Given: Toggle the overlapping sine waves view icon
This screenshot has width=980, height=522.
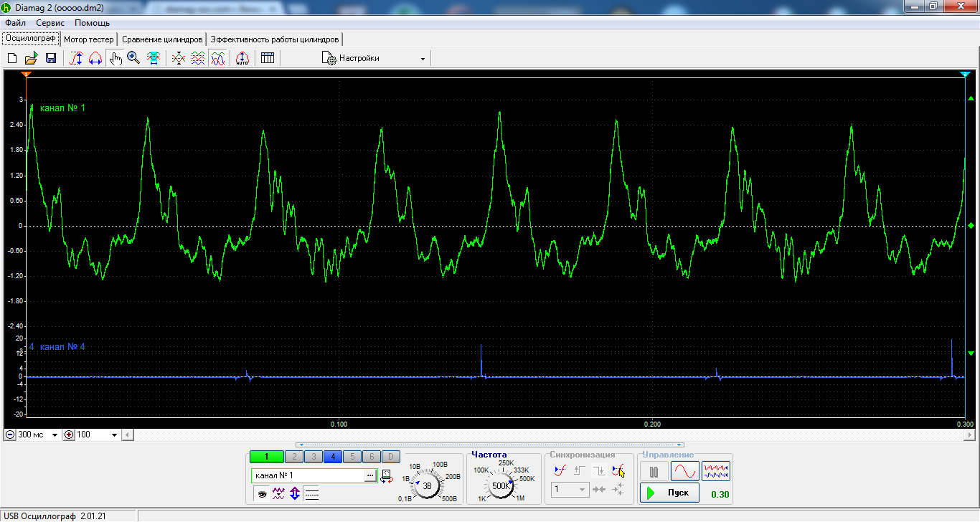Looking at the screenshot, I should [x=217, y=59].
